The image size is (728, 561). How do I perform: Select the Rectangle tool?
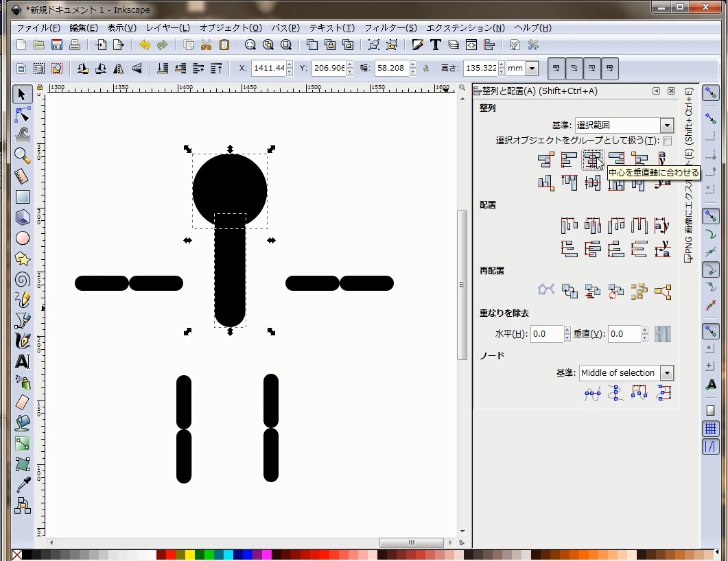pyautogui.click(x=23, y=197)
